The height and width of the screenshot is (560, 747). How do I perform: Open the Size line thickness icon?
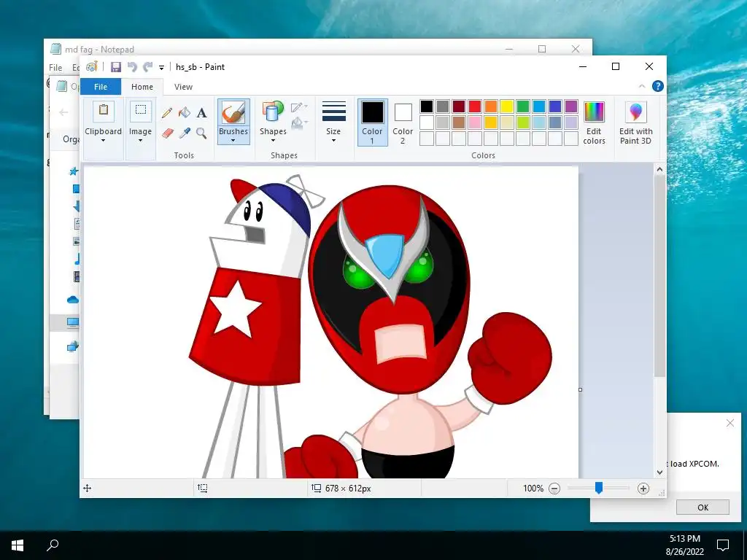[333, 112]
